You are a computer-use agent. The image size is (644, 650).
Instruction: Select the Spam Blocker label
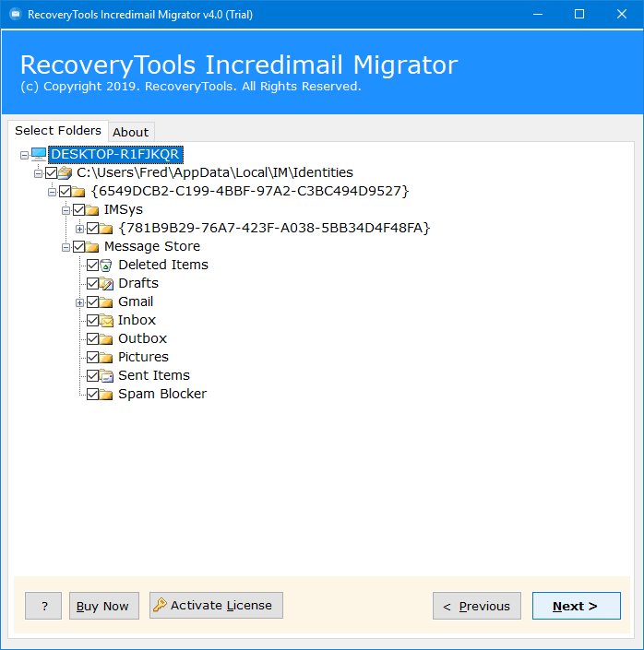(162, 395)
